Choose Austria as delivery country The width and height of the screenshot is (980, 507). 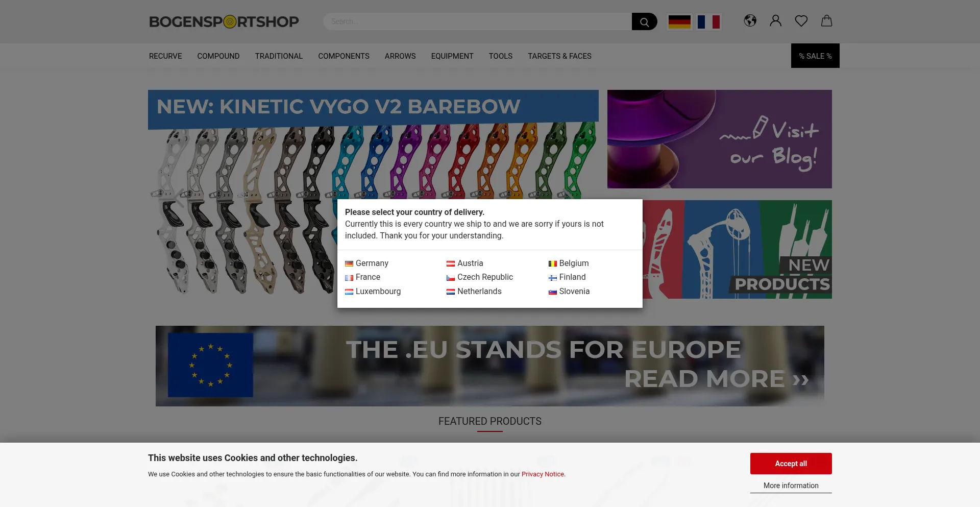[x=464, y=263]
